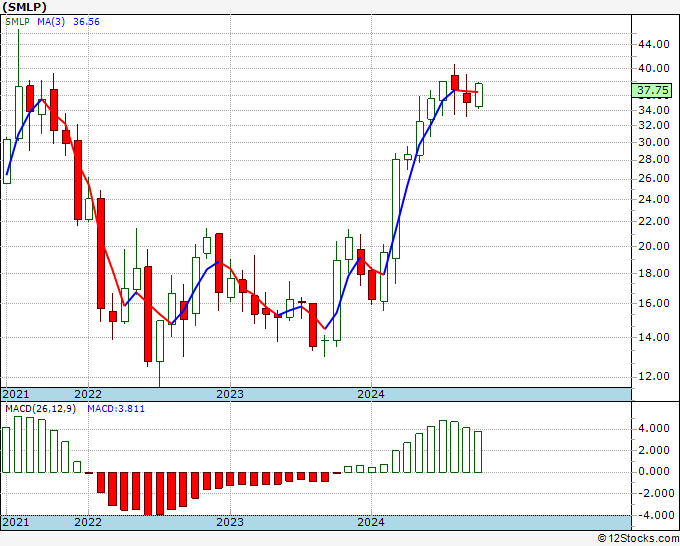Click the 2.000 MACD axis label
680x546 pixels.
654,450
